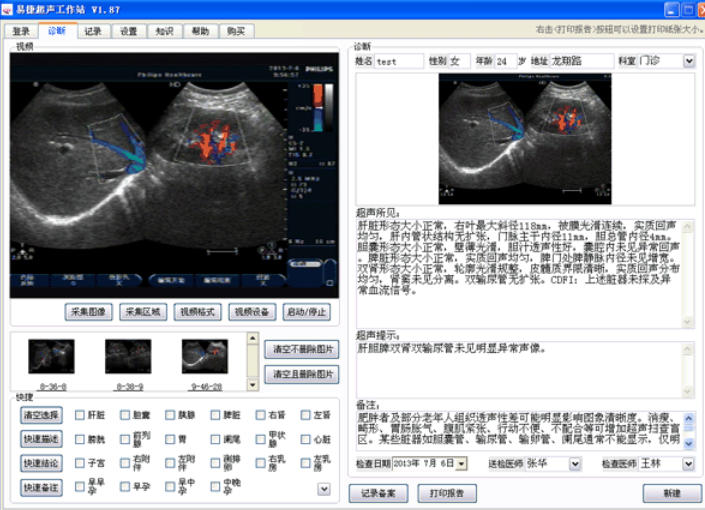705x510 pixels.
Task: Open the 设置 tab
Action: pos(129,31)
